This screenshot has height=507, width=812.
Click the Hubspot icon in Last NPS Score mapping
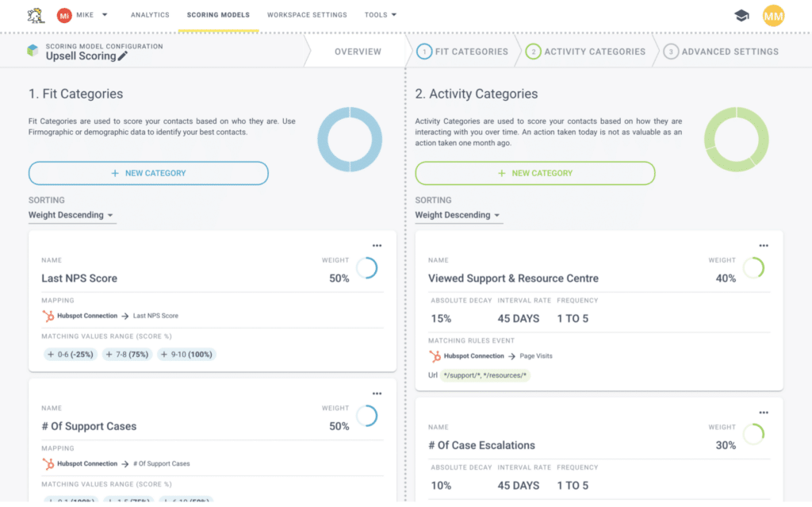[48, 316]
